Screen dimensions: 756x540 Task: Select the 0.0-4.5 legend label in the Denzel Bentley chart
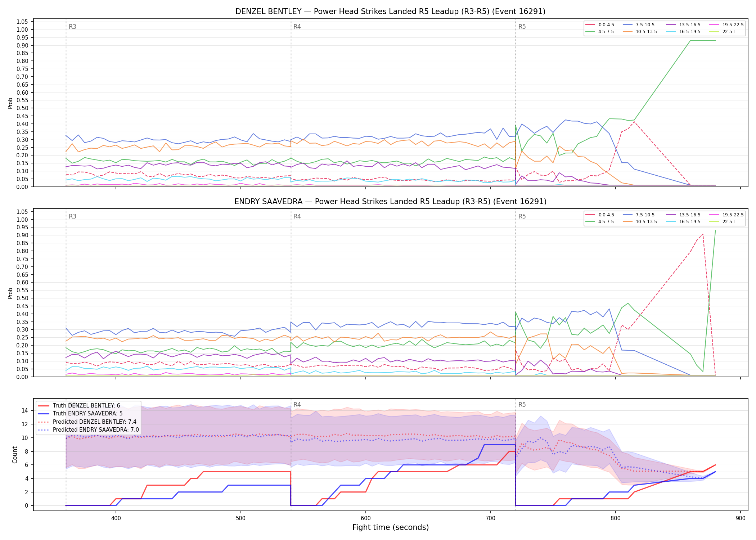pyautogui.click(x=606, y=25)
